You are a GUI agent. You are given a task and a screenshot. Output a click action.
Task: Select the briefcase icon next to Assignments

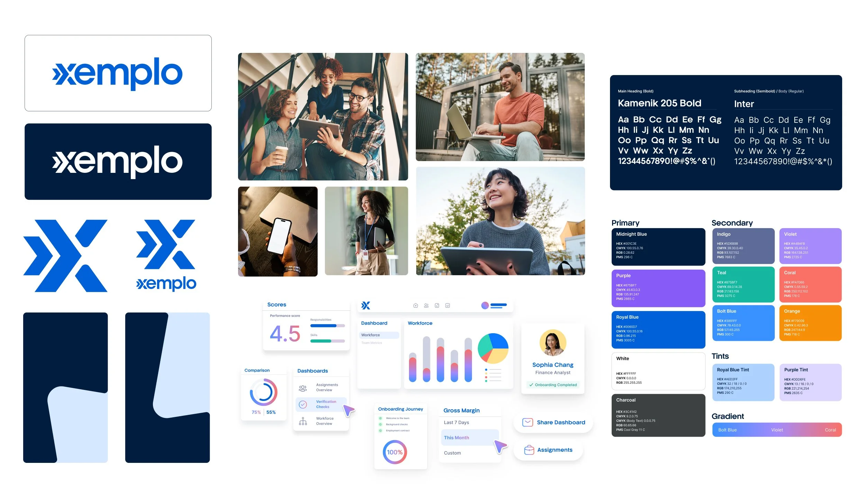pos(529,449)
